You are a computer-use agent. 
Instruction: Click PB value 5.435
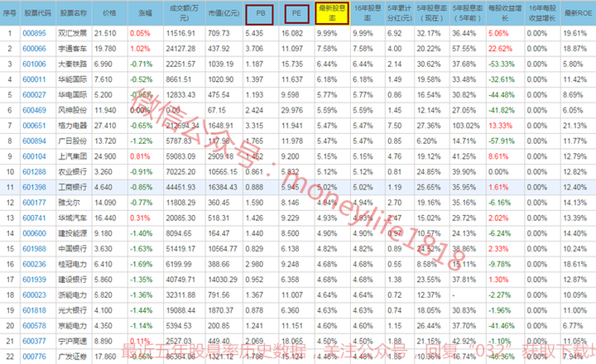[x=254, y=33]
